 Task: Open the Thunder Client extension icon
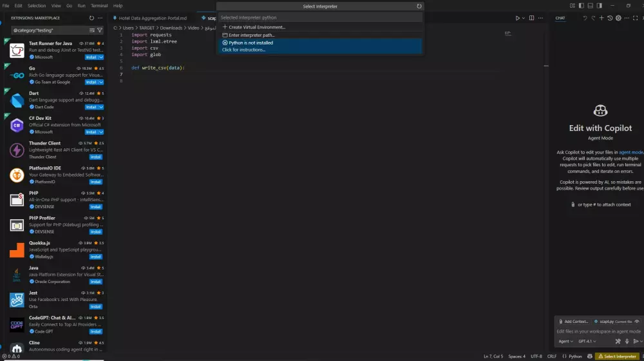pos(17,150)
